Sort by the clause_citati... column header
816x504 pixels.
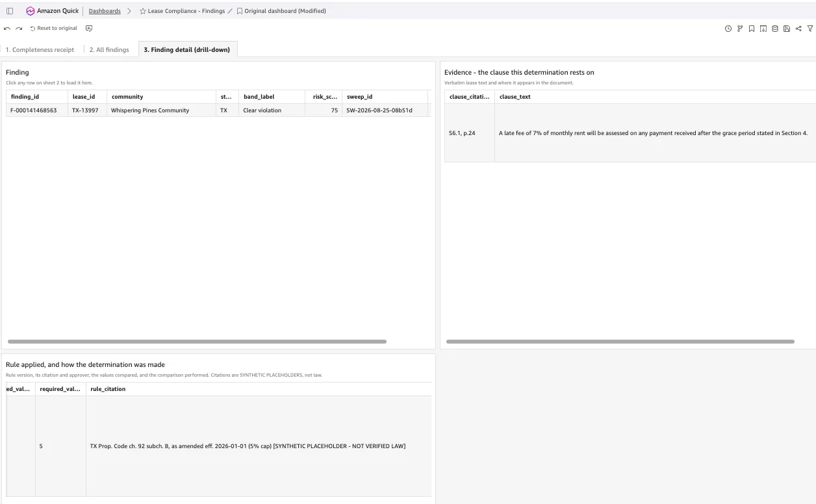[x=470, y=97]
